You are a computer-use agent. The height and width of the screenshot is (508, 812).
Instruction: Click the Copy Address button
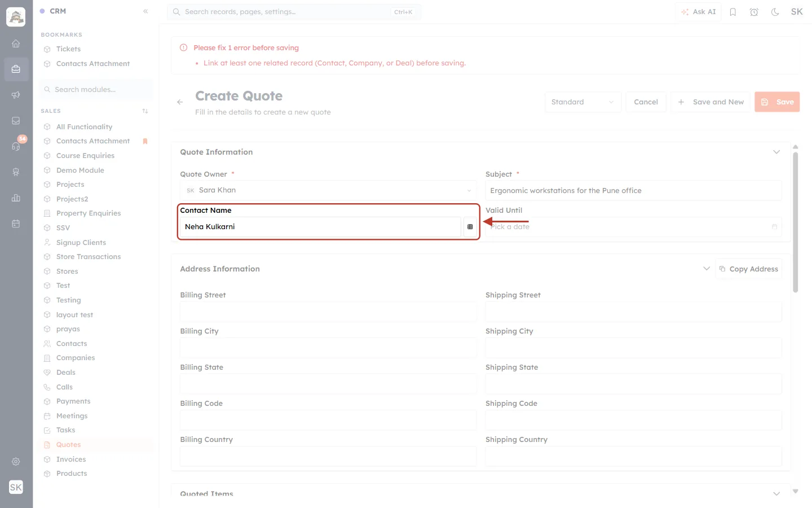point(748,269)
